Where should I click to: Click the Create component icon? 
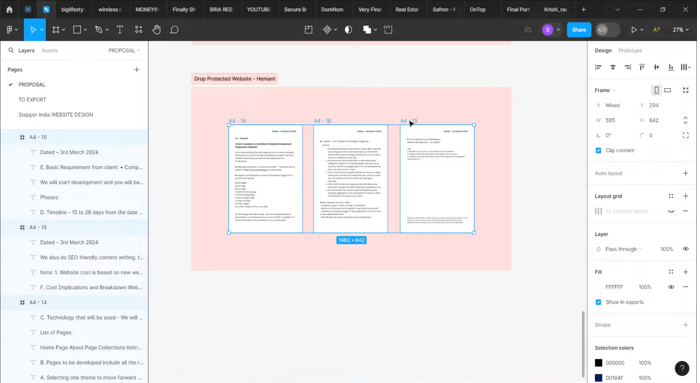pyautogui.click(x=327, y=30)
